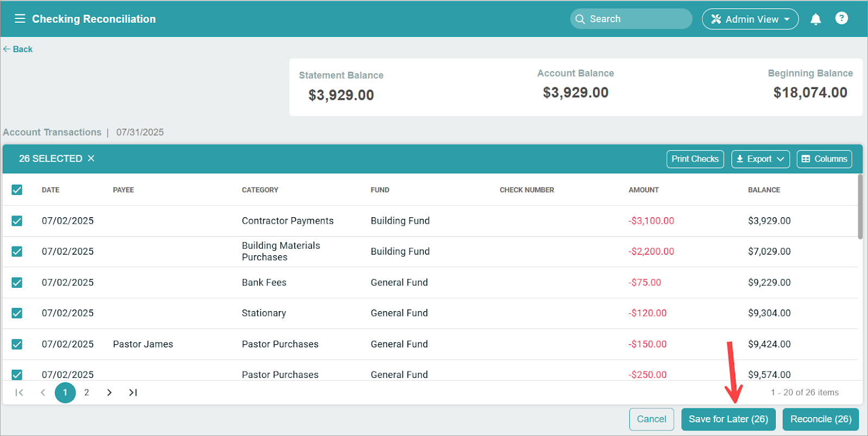
Task: Click Save for Later (26) button
Action: (728, 419)
